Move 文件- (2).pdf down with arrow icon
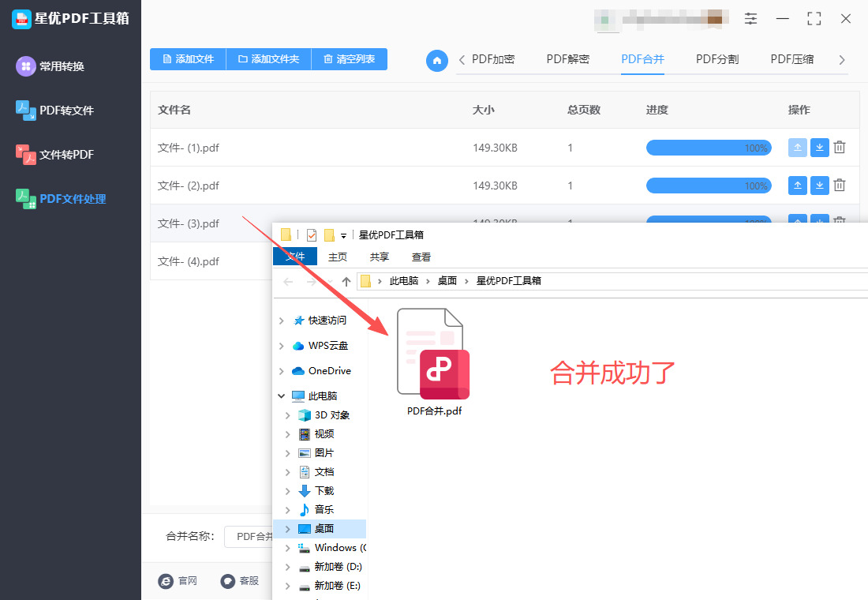 click(820, 185)
